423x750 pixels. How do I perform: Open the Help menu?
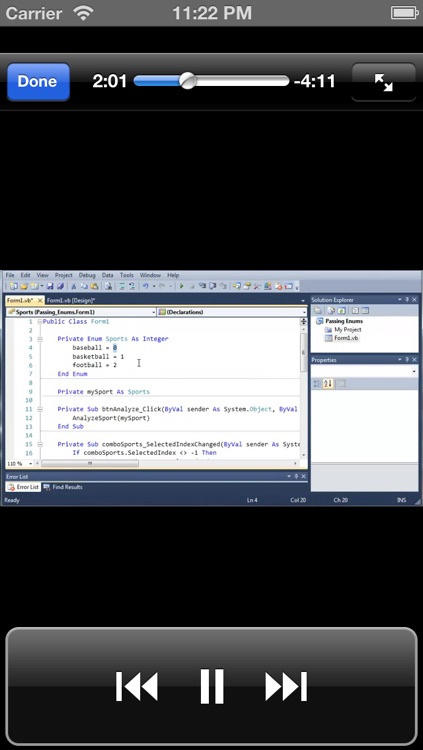click(x=173, y=275)
